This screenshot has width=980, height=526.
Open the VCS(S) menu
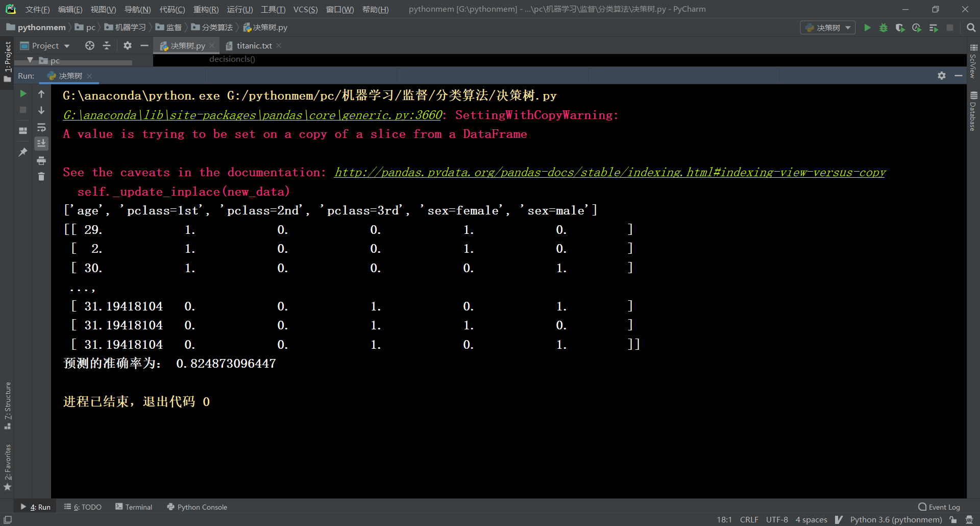305,9
